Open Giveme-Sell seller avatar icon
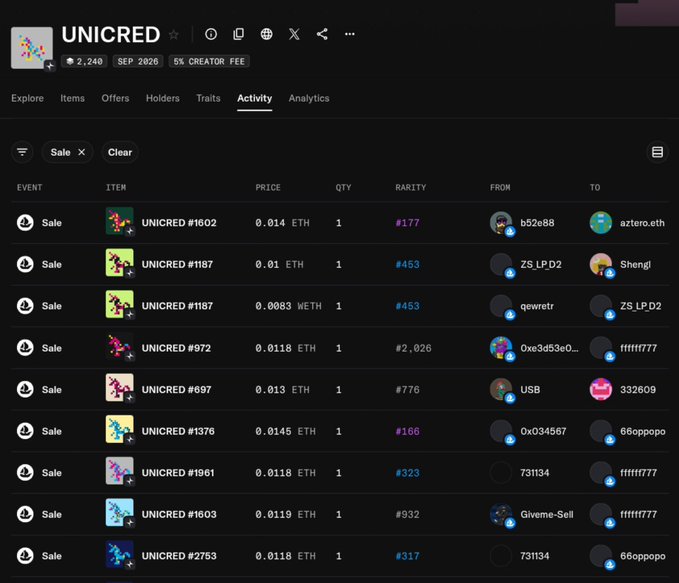The height and width of the screenshot is (583, 679). point(501,514)
